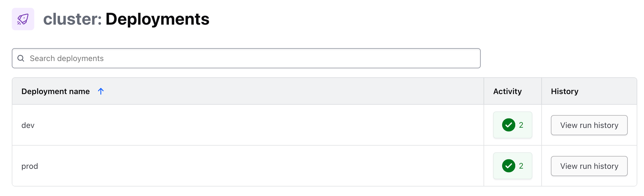Image resolution: width=644 pixels, height=196 pixels.
Task: Click the magnifier icon in the search bar
Action: coord(21,58)
